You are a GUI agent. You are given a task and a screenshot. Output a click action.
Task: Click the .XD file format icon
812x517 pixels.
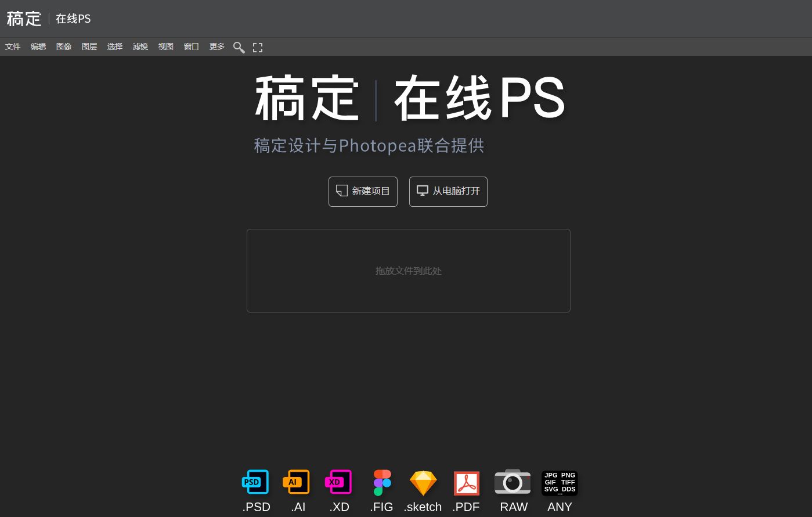click(338, 482)
